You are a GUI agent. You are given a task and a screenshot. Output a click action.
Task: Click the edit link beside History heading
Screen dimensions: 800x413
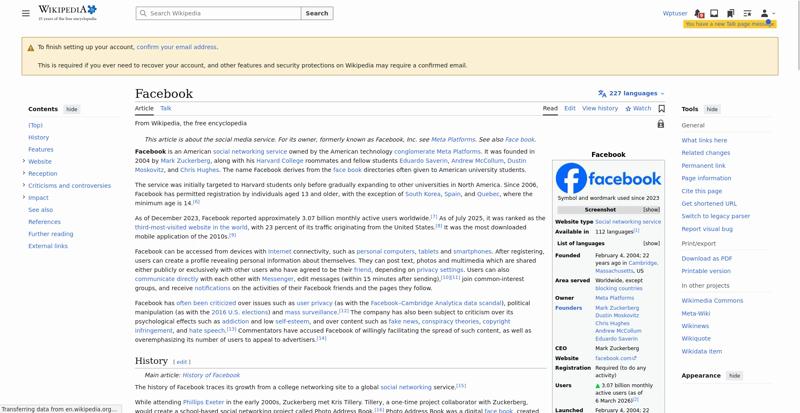(x=181, y=362)
